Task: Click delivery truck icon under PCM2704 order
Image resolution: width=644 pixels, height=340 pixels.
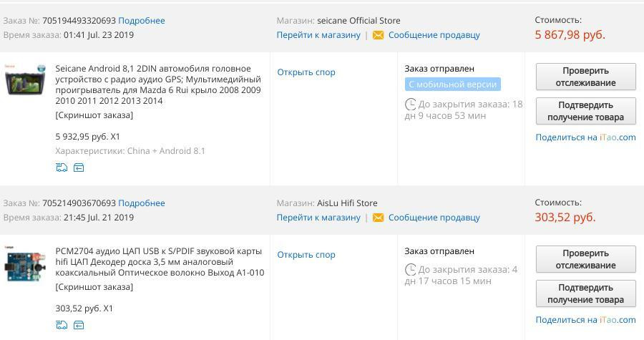Action: [62, 325]
